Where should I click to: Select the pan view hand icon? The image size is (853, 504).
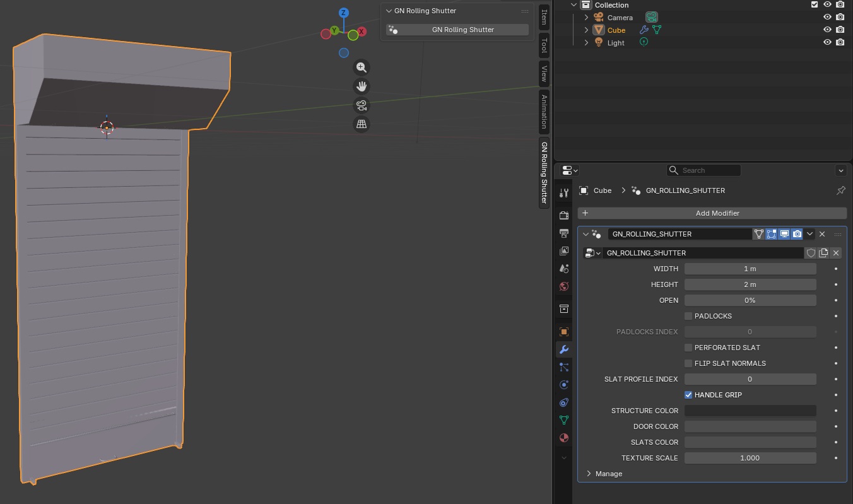[361, 86]
